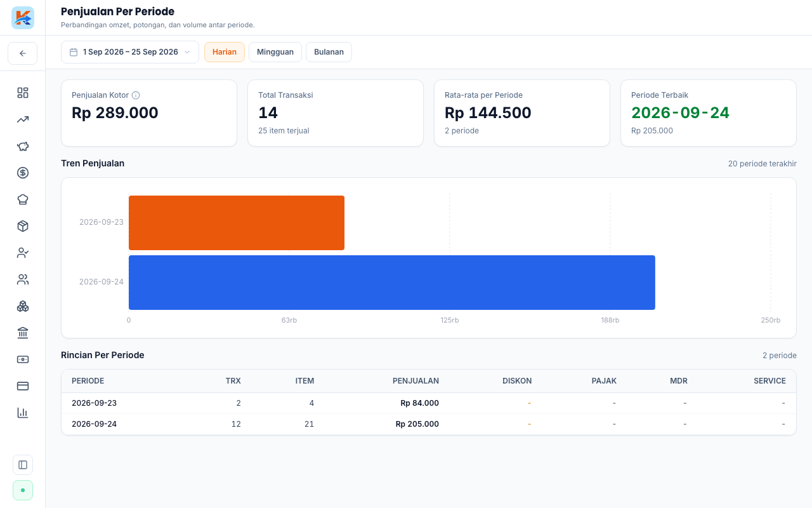Select the chef hat icon
The height and width of the screenshot is (508, 812).
23,199
